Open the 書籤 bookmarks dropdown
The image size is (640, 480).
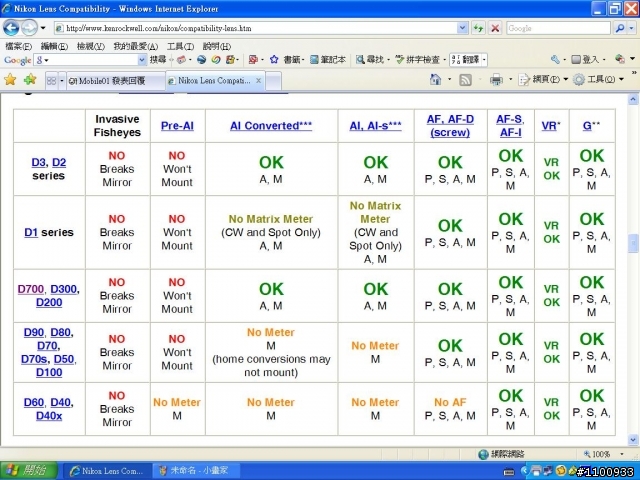293,60
